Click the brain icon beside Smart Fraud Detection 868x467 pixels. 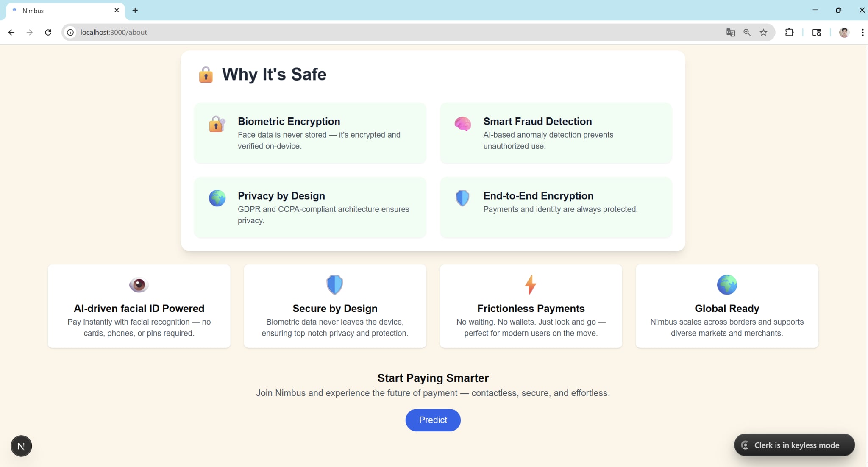tap(462, 124)
